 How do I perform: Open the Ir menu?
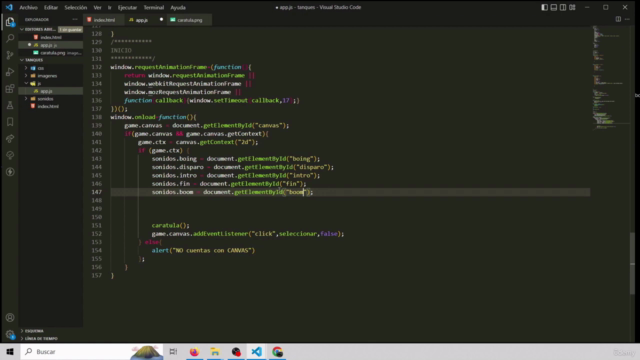tap(109, 7)
